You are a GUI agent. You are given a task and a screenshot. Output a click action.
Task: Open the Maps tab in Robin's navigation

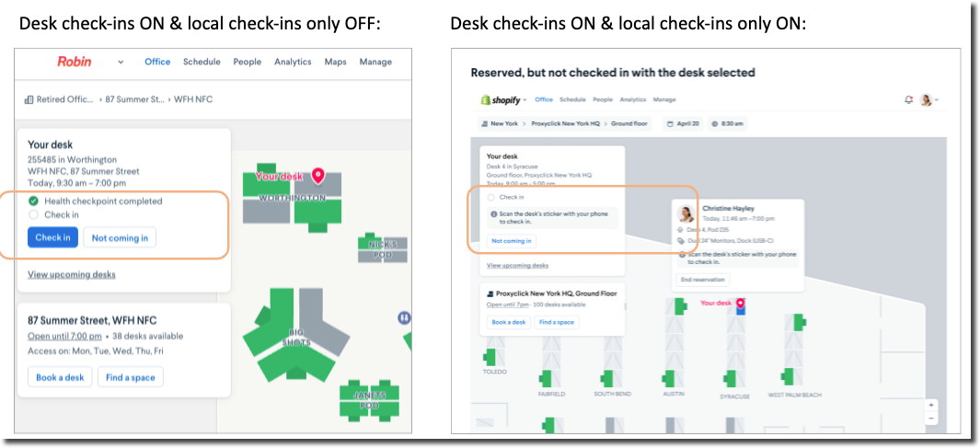[x=336, y=62]
